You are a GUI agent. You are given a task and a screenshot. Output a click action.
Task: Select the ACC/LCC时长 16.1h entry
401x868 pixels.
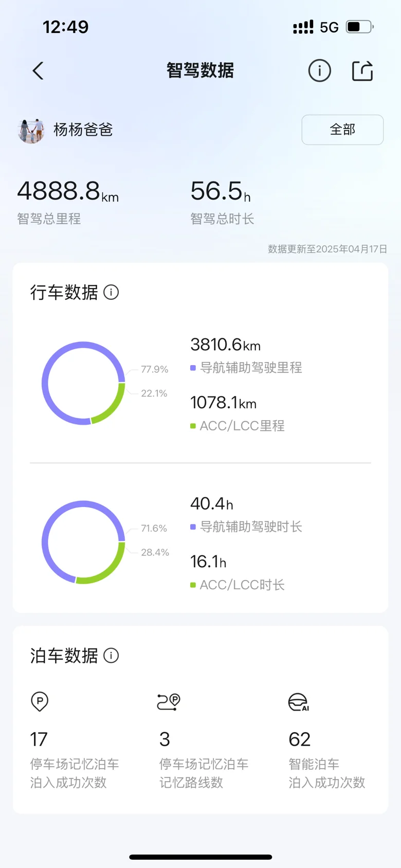pyautogui.click(x=237, y=573)
